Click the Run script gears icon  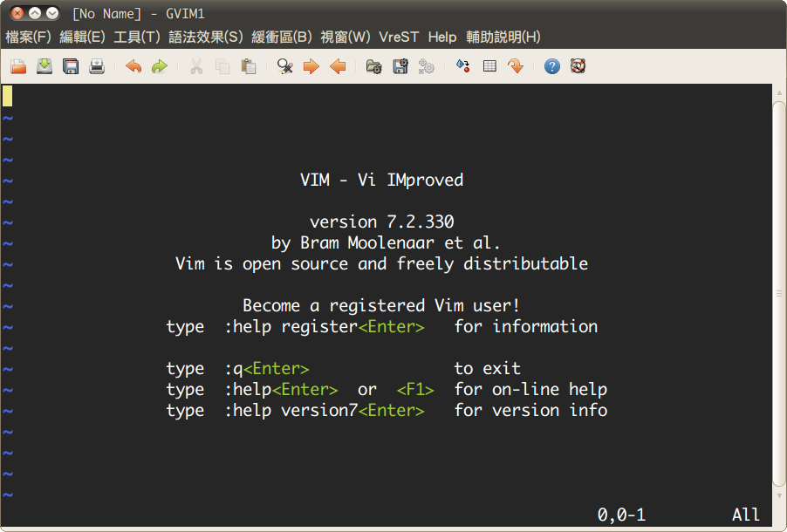point(426,66)
